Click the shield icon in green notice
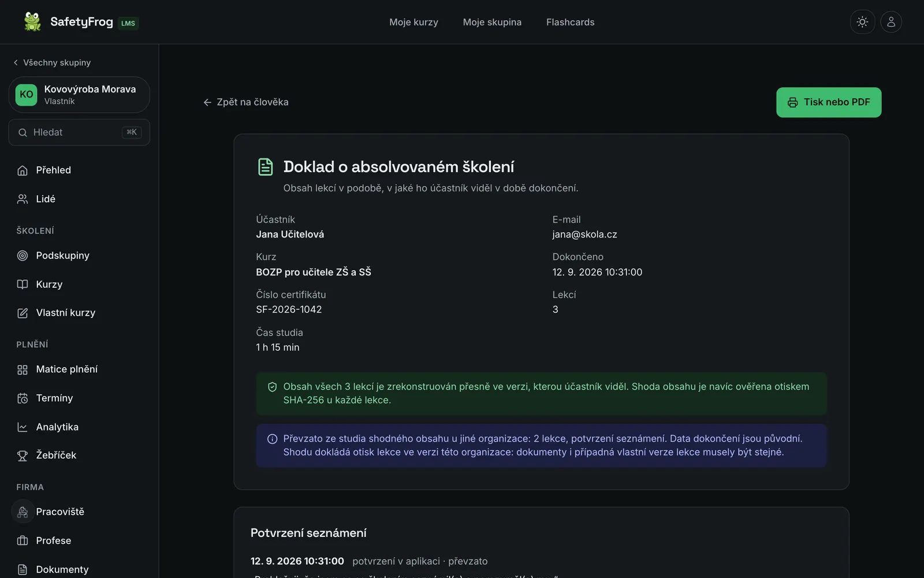Image resolution: width=924 pixels, height=578 pixels. [x=272, y=387]
